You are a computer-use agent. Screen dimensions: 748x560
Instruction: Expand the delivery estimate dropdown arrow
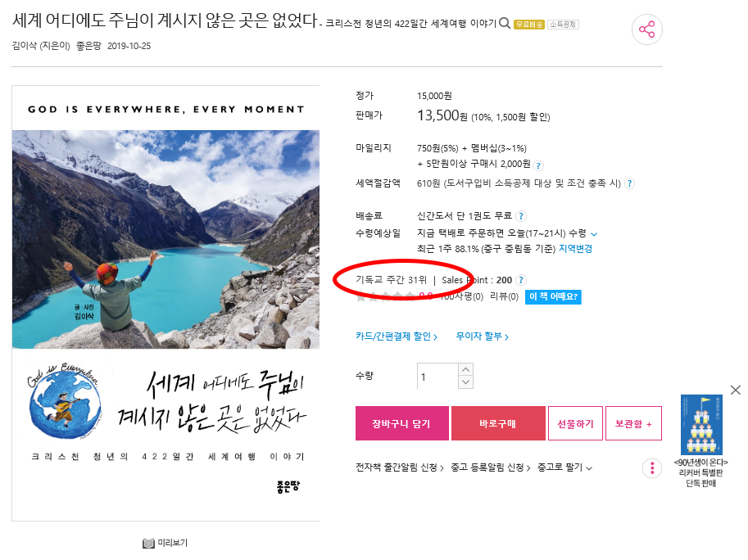pyautogui.click(x=594, y=234)
